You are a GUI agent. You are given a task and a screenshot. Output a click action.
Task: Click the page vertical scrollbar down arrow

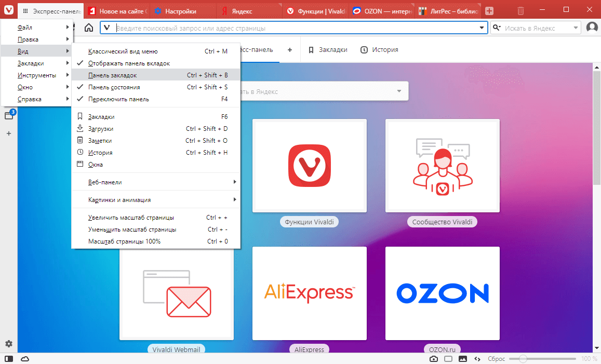[x=597, y=348]
